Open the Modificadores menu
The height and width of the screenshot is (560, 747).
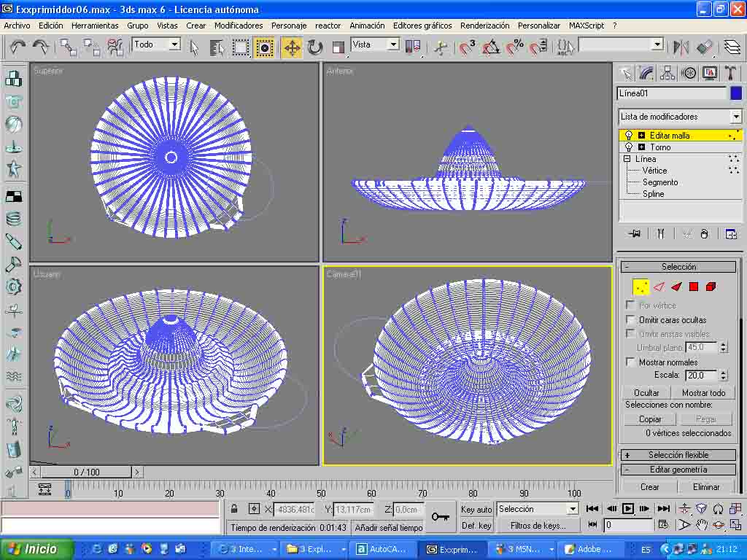pos(239,26)
